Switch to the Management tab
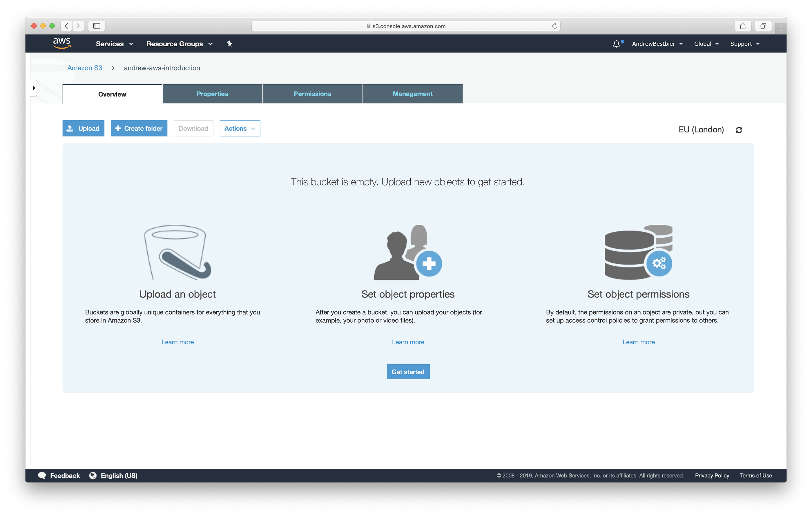Viewport: 812px width, 516px height. coord(412,94)
